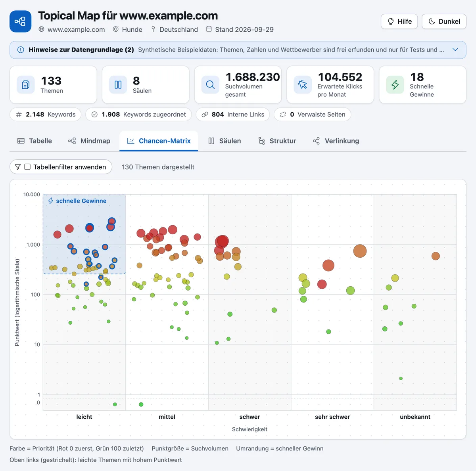Show the Verlinkung tab
This screenshot has height=471, width=476.
pyautogui.click(x=336, y=141)
